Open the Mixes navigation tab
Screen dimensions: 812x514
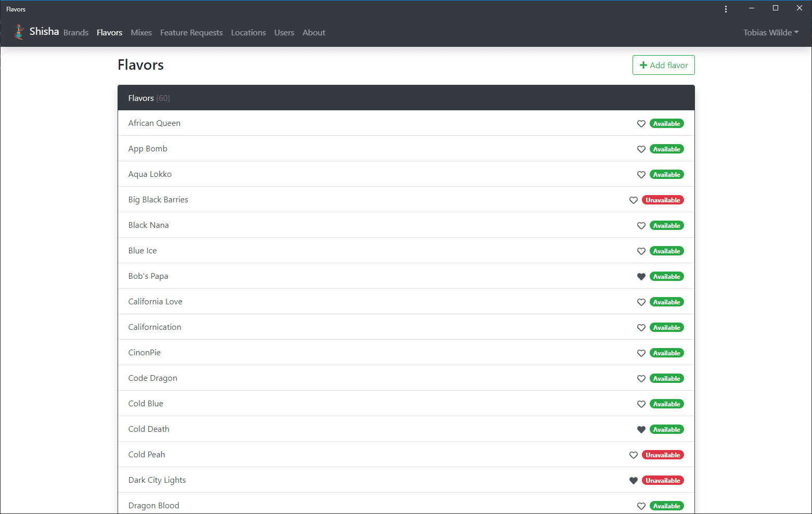coord(141,32)
